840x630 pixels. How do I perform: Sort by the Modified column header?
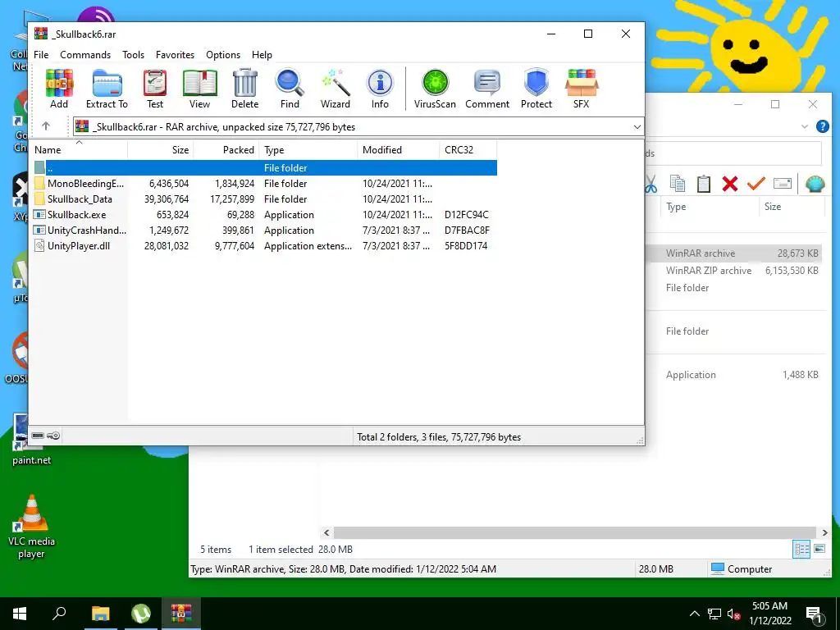(398, 150)
